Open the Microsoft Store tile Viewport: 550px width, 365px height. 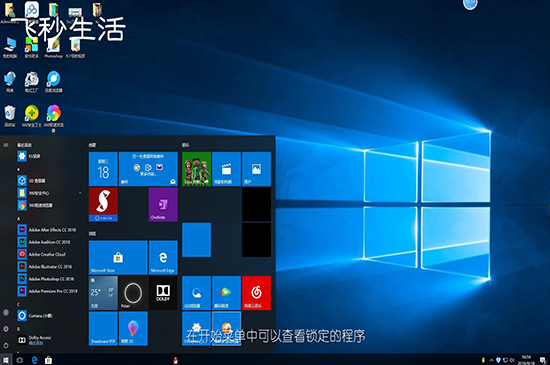point(118,257)
